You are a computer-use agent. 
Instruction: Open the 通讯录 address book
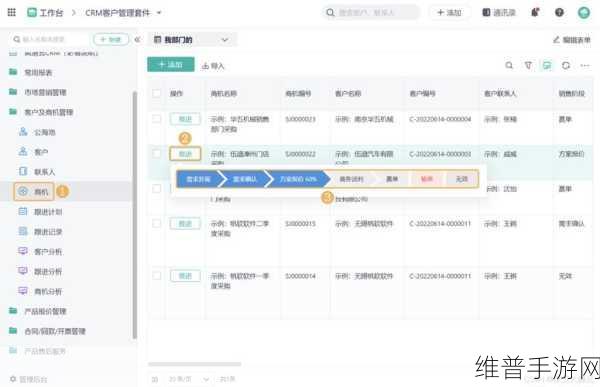499,13
